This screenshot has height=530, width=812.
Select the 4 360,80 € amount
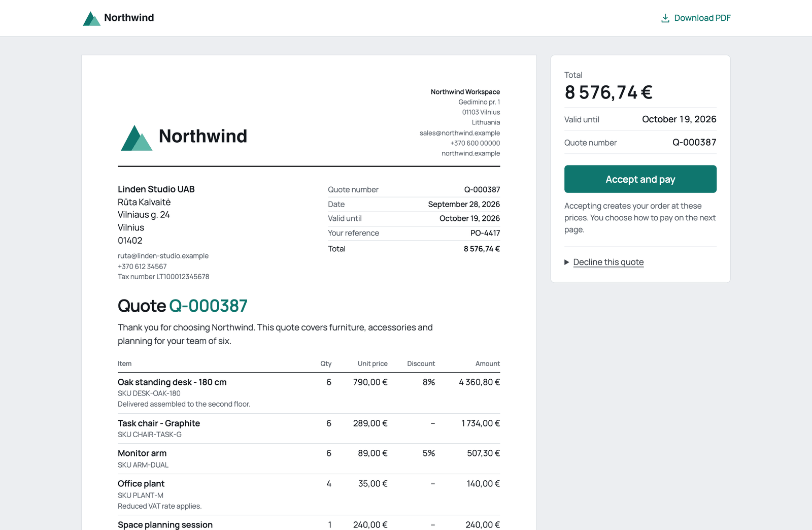tap(479, 382)
